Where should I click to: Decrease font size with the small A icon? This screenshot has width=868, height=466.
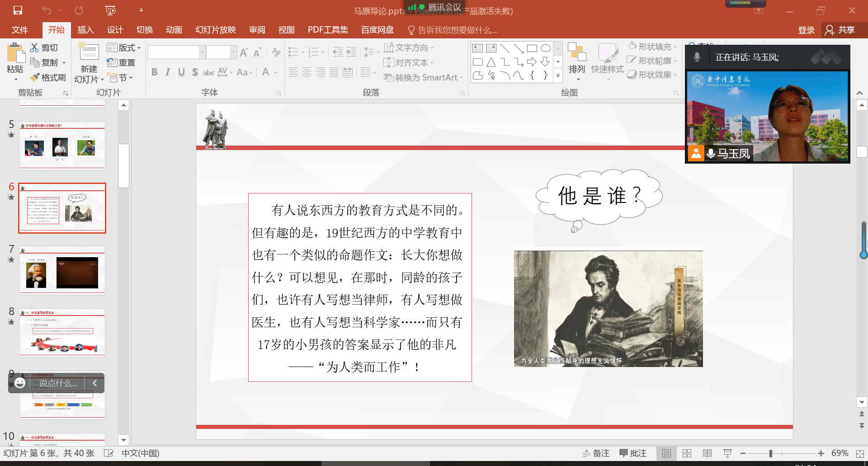pos(257,52)
